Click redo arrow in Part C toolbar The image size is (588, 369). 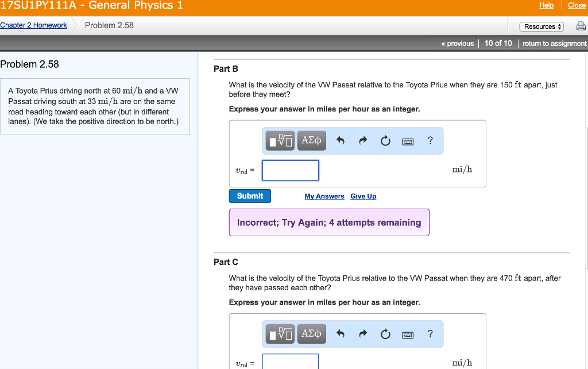pos(363,334)
